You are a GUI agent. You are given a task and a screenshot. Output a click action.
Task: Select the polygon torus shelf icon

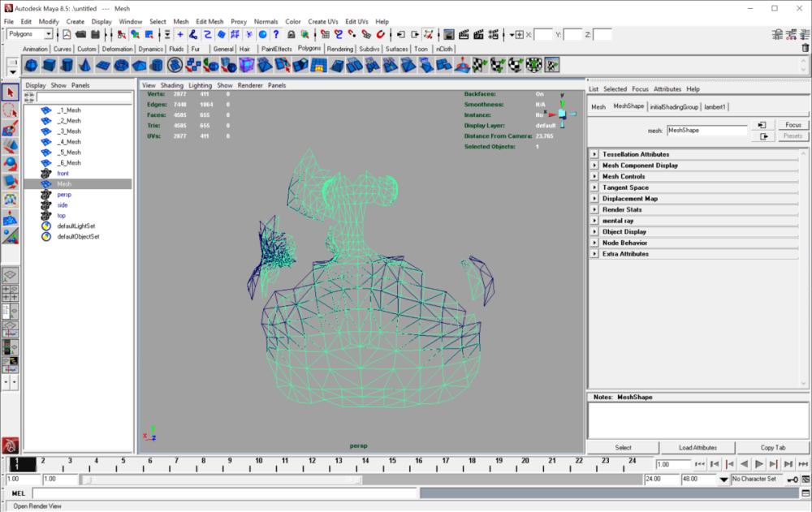click(121, 65)
